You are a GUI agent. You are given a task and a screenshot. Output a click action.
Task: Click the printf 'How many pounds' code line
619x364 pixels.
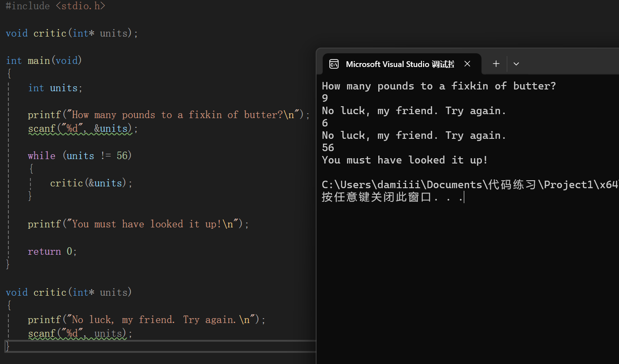pyautogui.click(x=169, y=115)
